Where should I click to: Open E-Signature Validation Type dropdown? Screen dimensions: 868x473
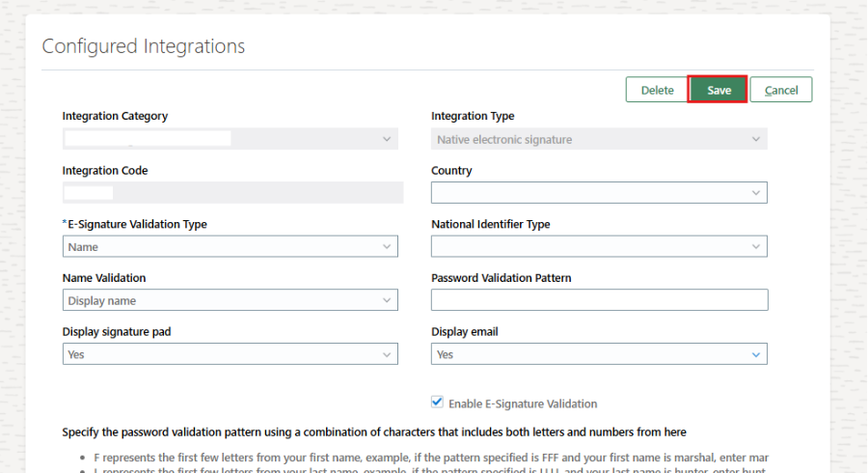click(231, 246)
